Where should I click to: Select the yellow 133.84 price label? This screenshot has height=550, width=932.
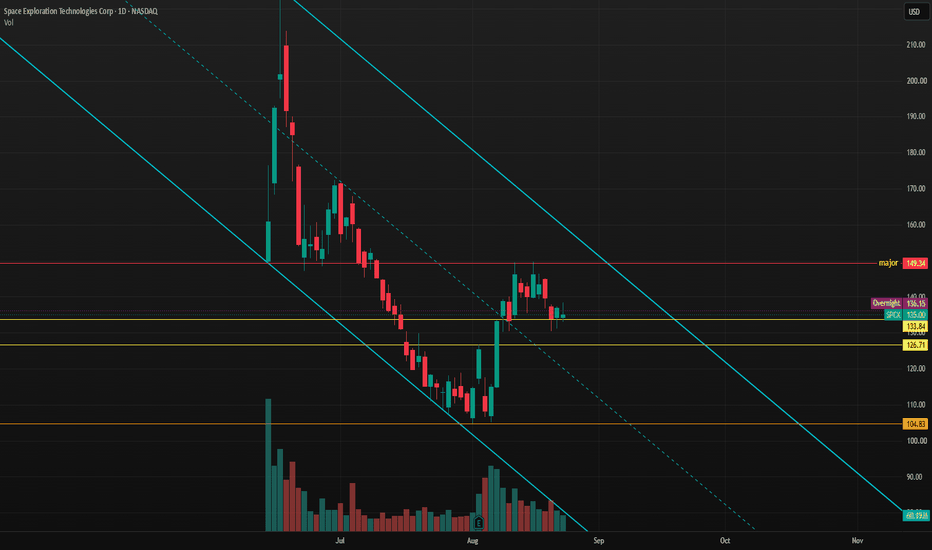915,326
